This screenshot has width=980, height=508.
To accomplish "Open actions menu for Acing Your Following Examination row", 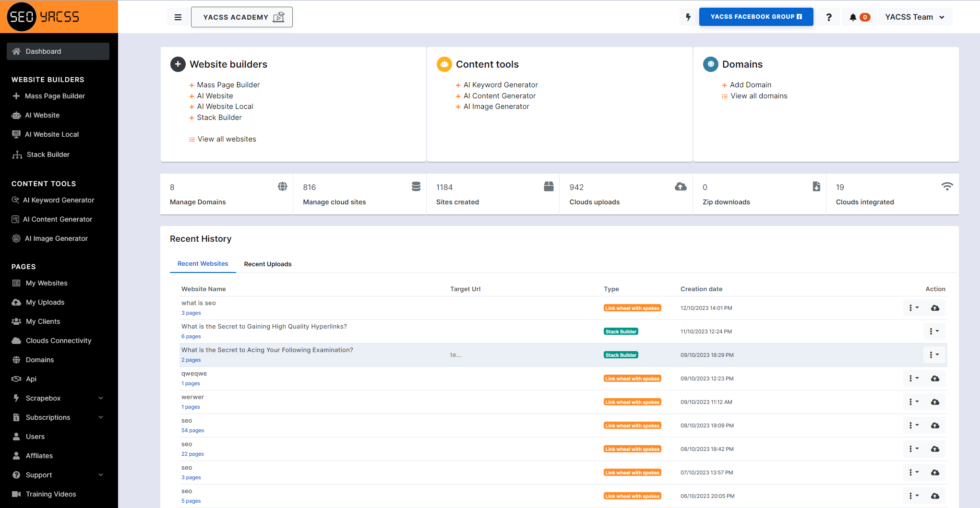I will pos(934,355).
